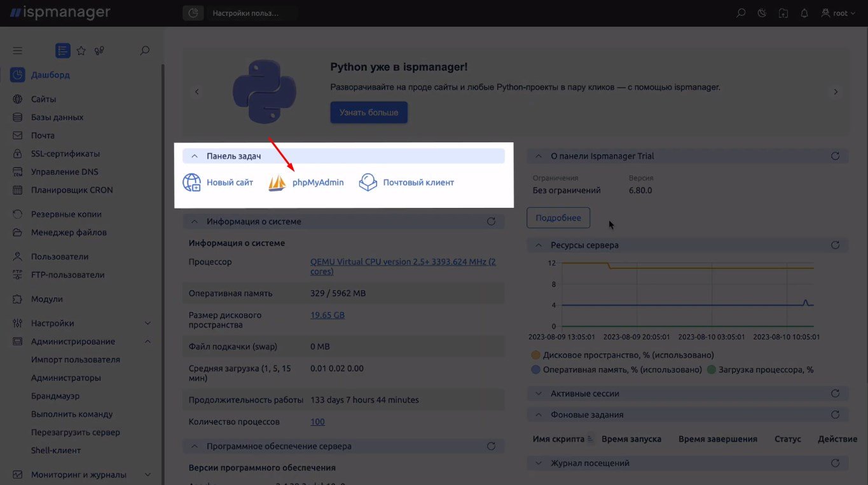Open the process count link 100
The height and width of the screenshot is (485, 868).
click(x=317, y=421)
